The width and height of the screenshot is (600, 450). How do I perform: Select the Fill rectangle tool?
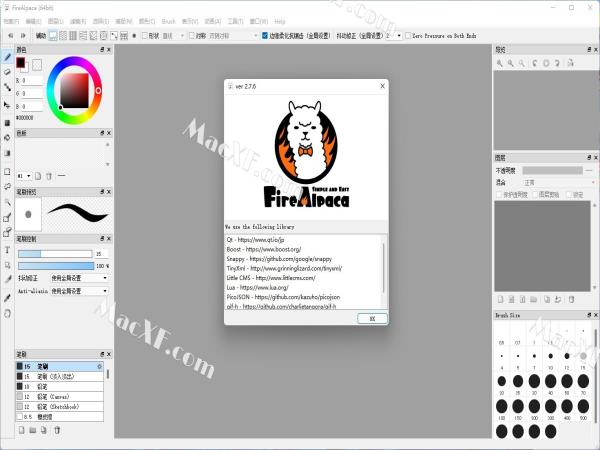click(7, 123)
